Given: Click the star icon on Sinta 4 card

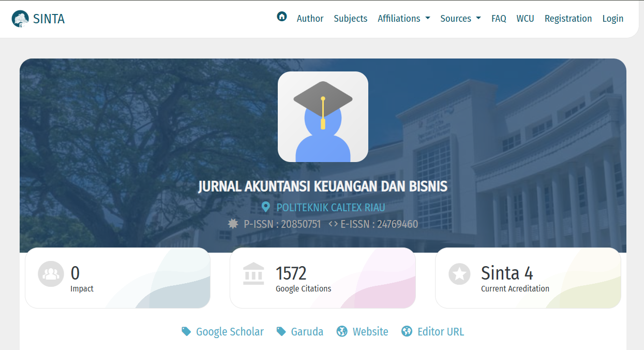Looking at the screenshot, I should pyautogui.click(x=459, y=274).
